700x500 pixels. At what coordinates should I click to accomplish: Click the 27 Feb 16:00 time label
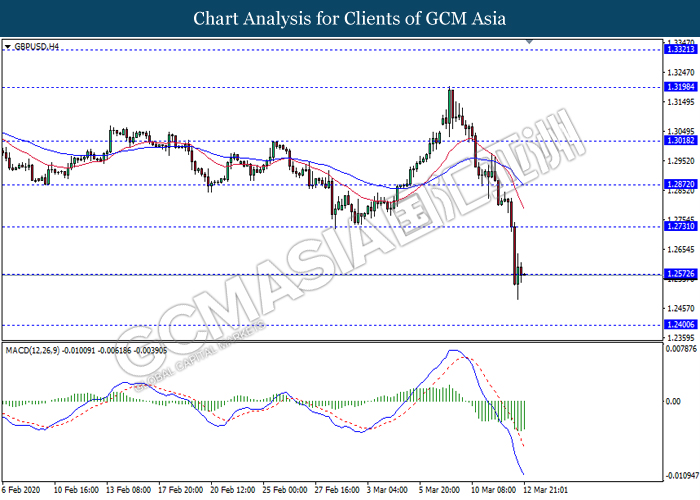(337, 490)
